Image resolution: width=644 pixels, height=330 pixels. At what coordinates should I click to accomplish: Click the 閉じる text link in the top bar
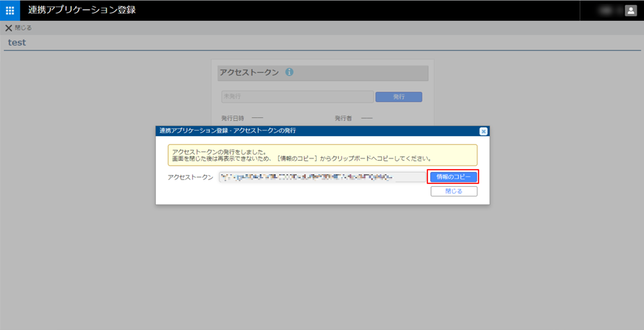point(23,28)
